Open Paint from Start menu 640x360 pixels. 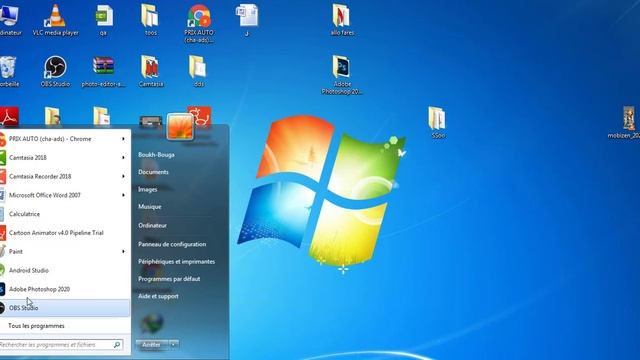coord(65,251)
